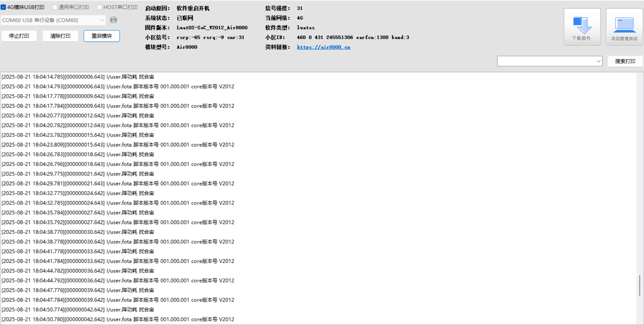The height and width of the screenshot is (325, 644).
Task: Click the log line at 18:04:32.775
Action: click(78, 193)
